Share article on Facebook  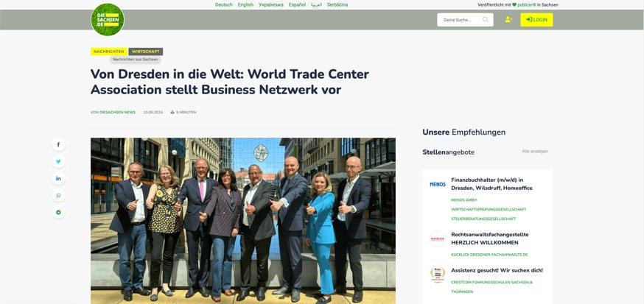(x=58, y=144)
